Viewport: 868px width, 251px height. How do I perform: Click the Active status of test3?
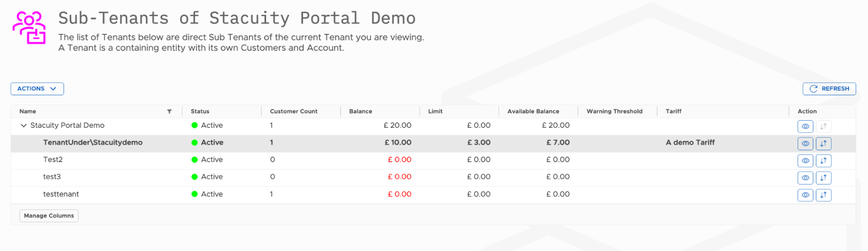coord(207,177)
